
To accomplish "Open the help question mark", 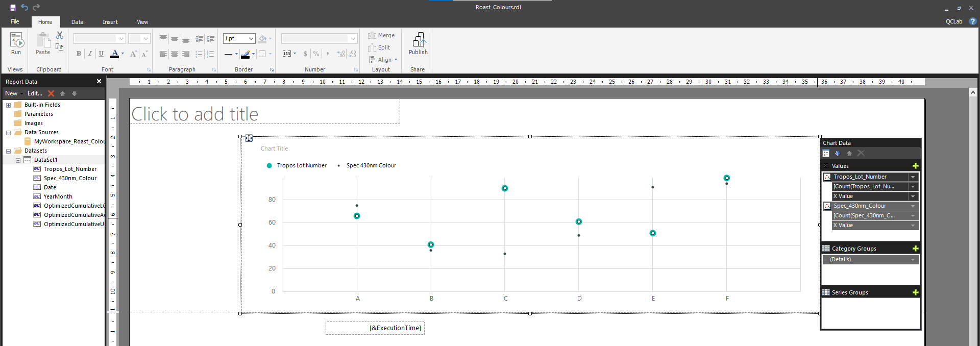I will coord(973,21).
